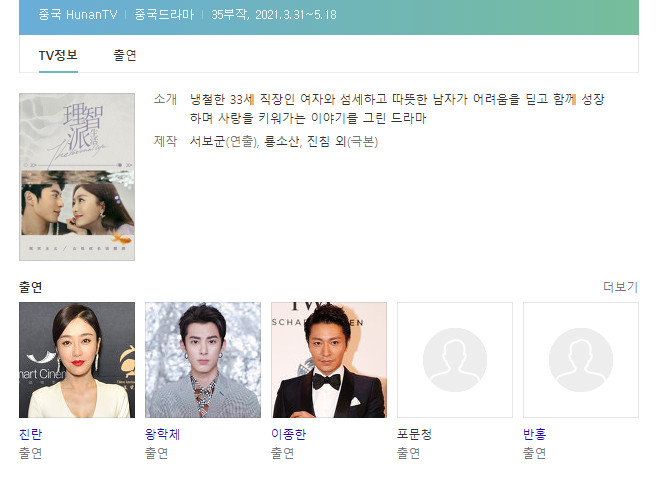Click writer name 진침
This screenshot has width=661, height=481.
click(318, 141)
